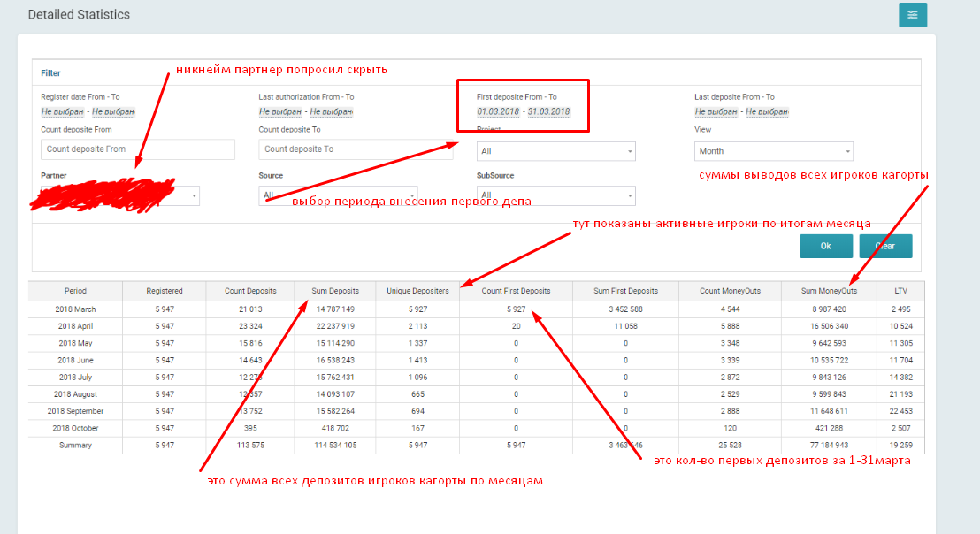Open the View dropdown set to Month
980x534 pixels.
click(773, 151)
